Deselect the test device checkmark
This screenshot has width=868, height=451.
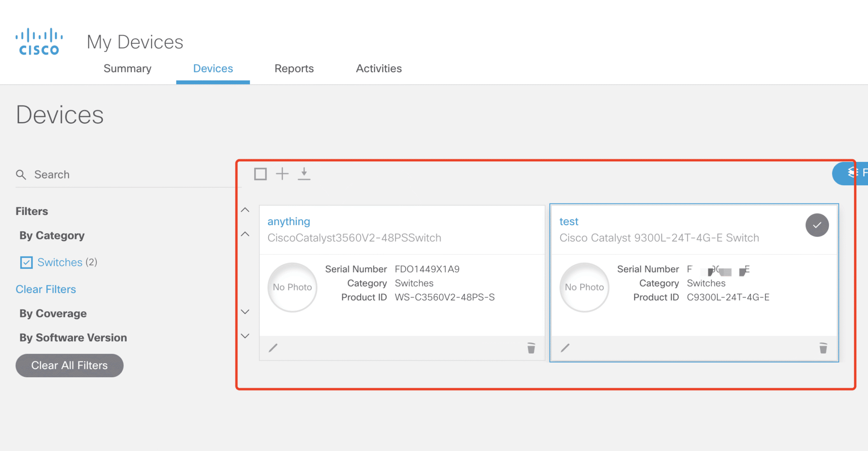click(x=817, y=225)
